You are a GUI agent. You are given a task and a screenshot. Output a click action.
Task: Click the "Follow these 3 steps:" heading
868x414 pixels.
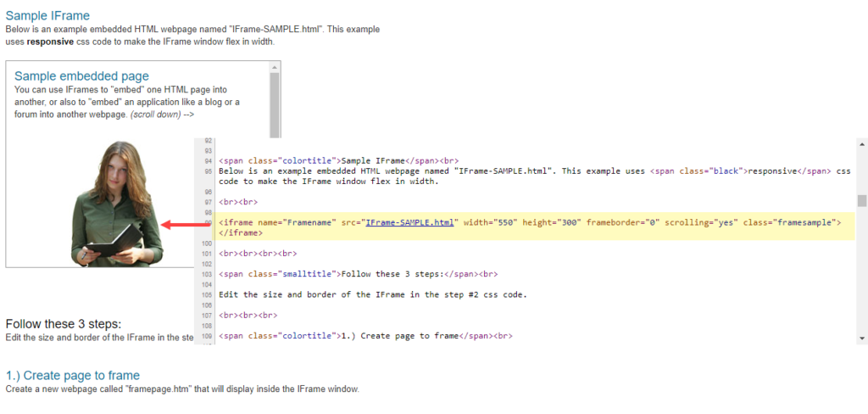63,324
